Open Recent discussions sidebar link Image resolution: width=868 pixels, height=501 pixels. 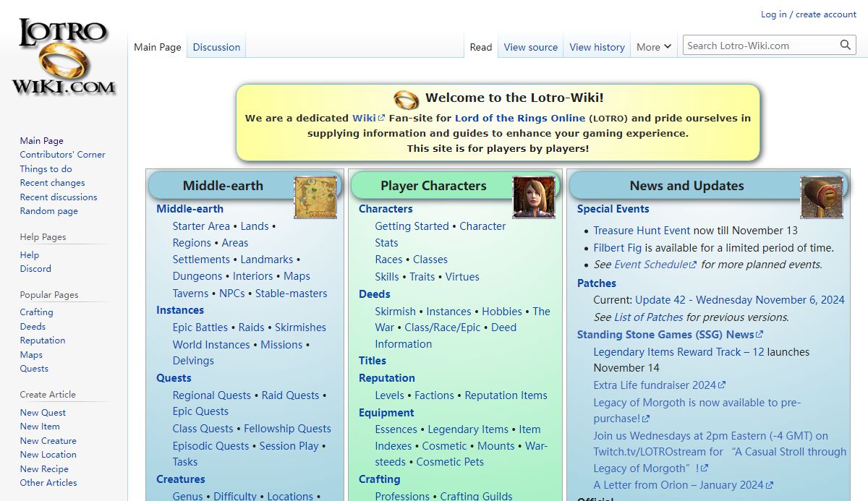coord(59,197)
